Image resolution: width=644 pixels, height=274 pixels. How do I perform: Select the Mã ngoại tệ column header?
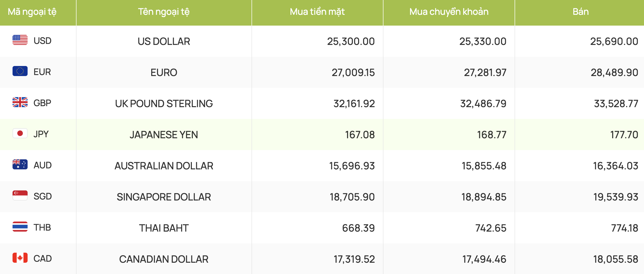coord(32,12)
